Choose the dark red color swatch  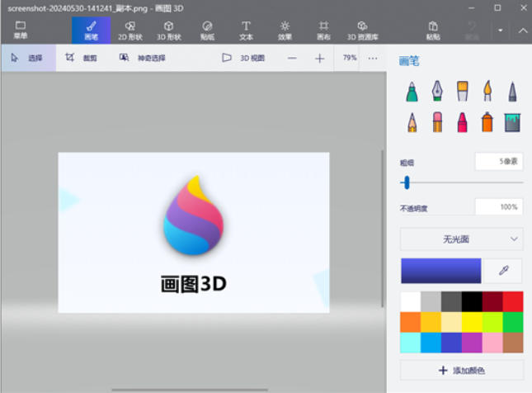pos(492,301)
